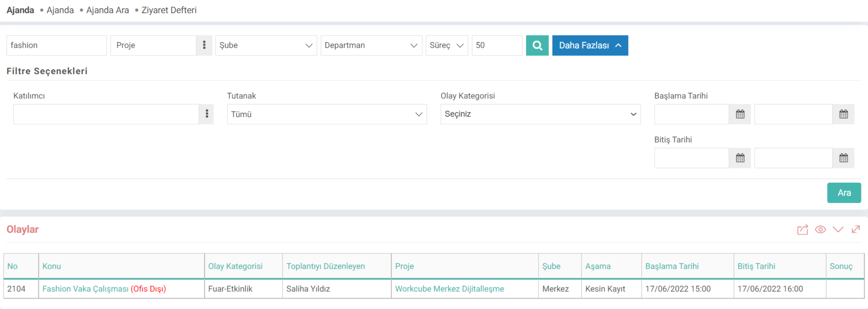Open the Şube dropdown
This screenshot has height=309, width=868.
click(x=266, y=45)
